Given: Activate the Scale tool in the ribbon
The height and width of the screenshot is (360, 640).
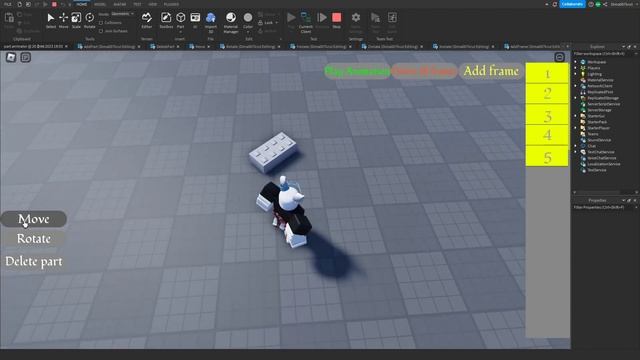Looking at the screenshot, I should click(x=76, y=20).
